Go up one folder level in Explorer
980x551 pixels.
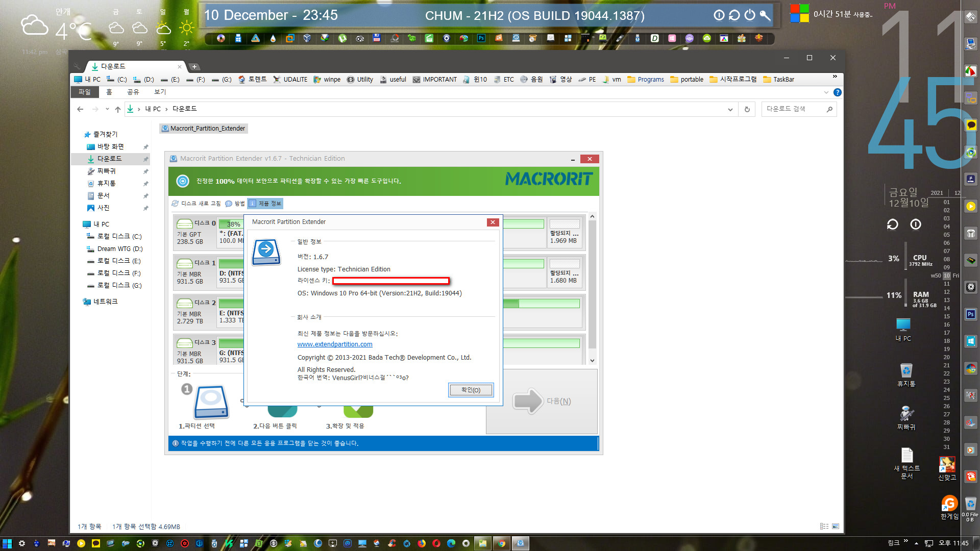click(x=118, y=109)
